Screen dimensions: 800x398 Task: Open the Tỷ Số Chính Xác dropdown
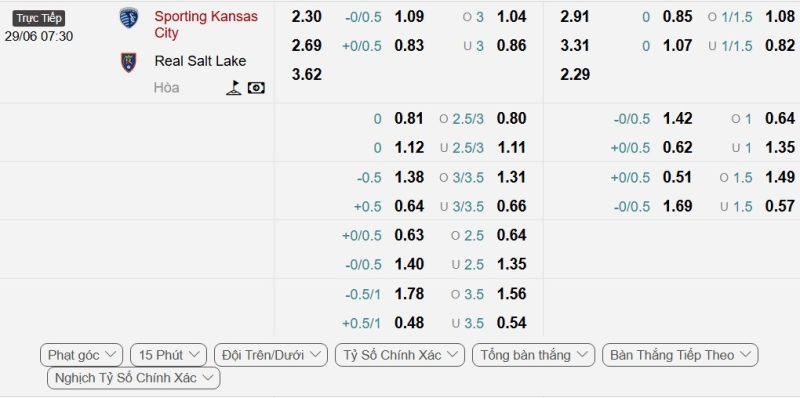pos(400,355)
